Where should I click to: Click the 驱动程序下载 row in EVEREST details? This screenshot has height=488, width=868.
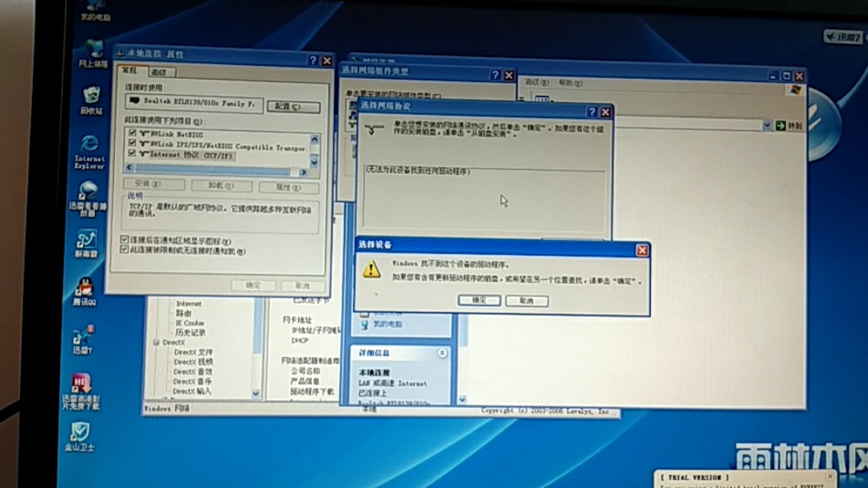point(312,392)
